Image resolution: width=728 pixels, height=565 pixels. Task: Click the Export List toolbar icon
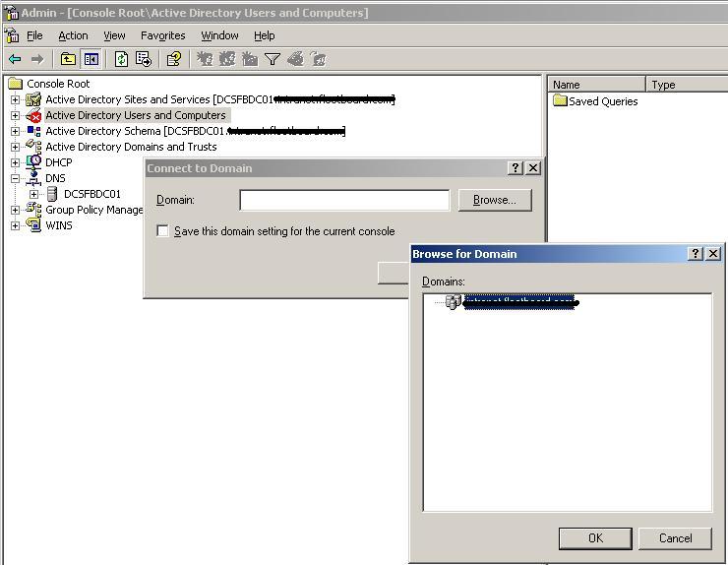point(144,59)
